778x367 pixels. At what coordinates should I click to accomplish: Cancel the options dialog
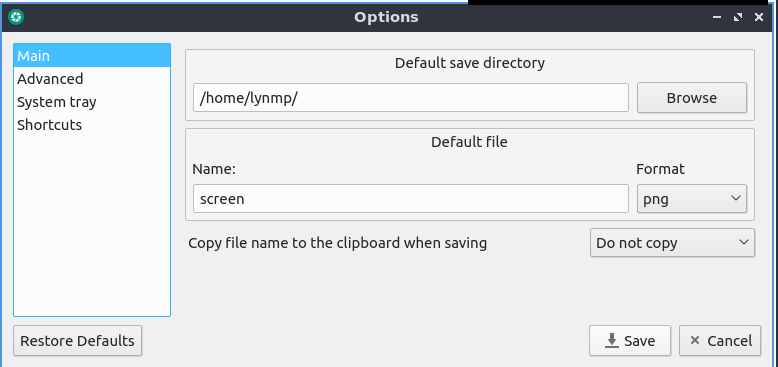(x=720, y=341)
